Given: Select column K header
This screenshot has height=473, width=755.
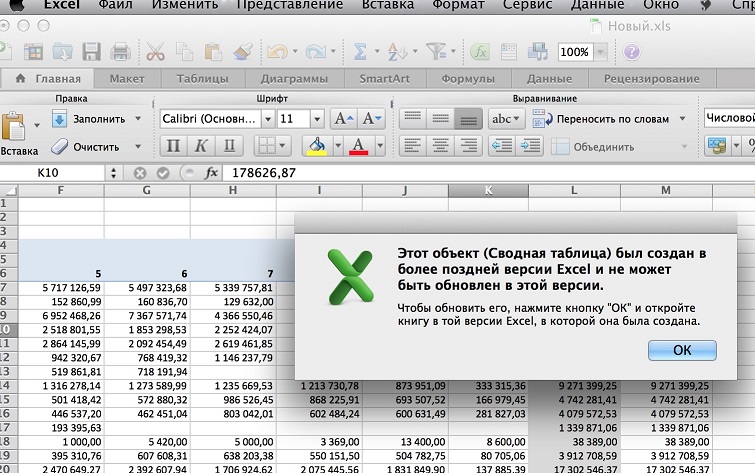Looking at the screenshot, I should point(488,191).
